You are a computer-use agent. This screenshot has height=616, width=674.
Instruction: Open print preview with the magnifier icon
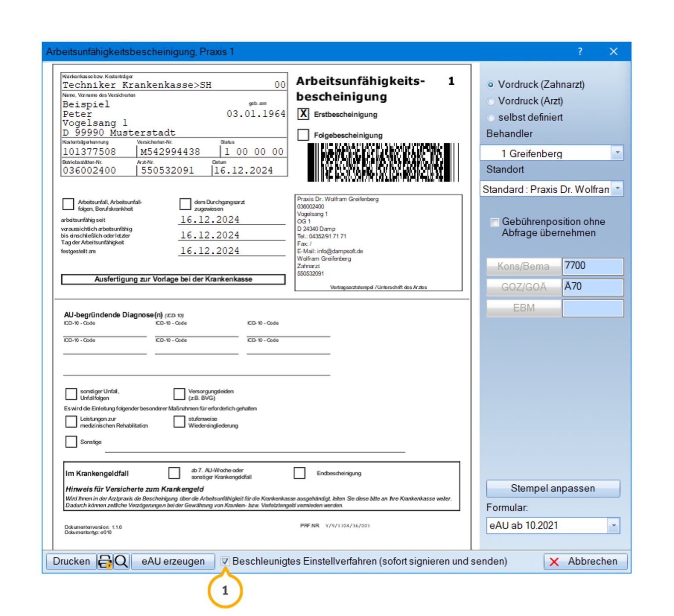tap(122, 562)
